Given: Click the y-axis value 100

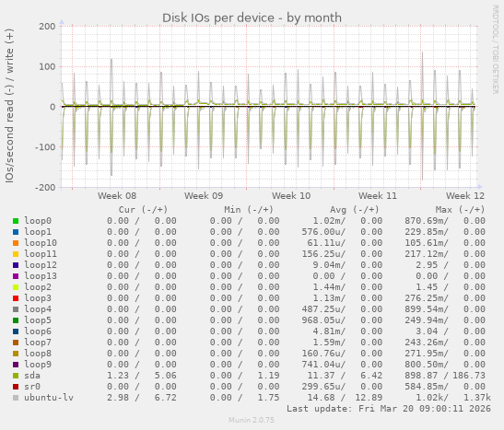Looking at the screenshot, I should coord(47,67).
